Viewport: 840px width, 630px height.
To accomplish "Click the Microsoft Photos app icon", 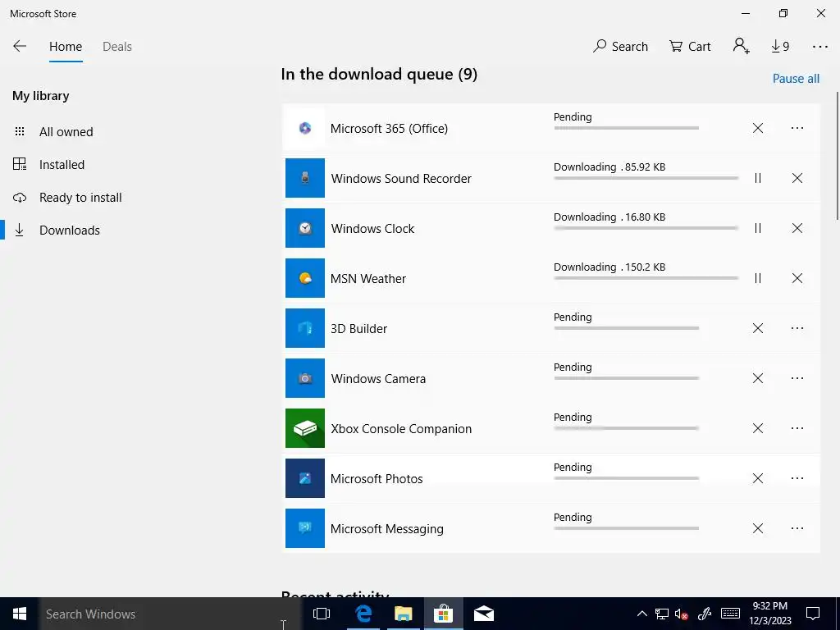I will [x=305, y=478].
